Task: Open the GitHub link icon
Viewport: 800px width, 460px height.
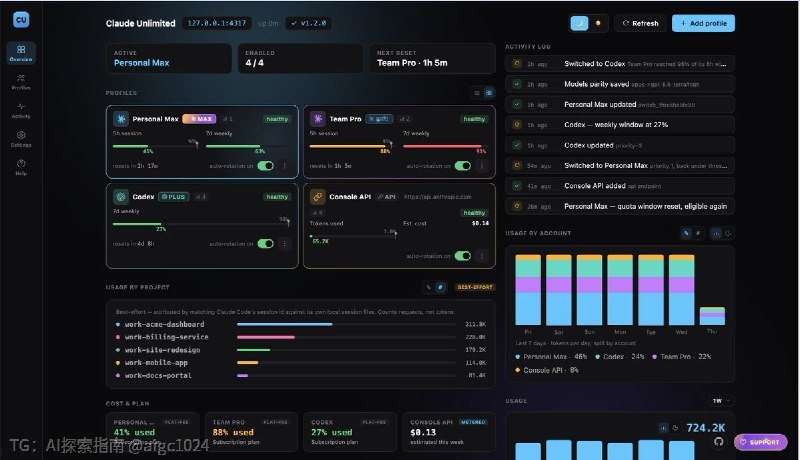Action: click(718, 442)
